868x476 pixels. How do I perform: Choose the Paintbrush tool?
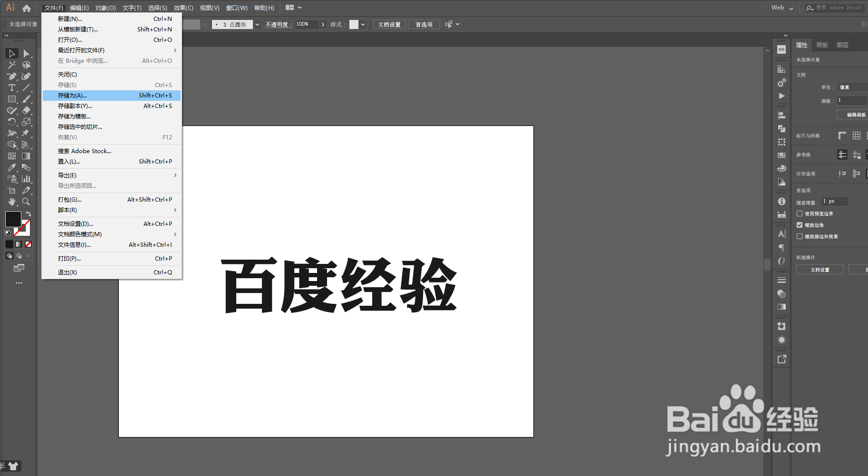[x=27, y=98]
